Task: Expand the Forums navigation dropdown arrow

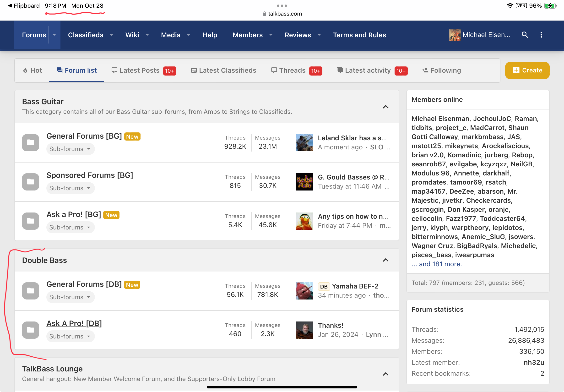Action: click(54, 35)
